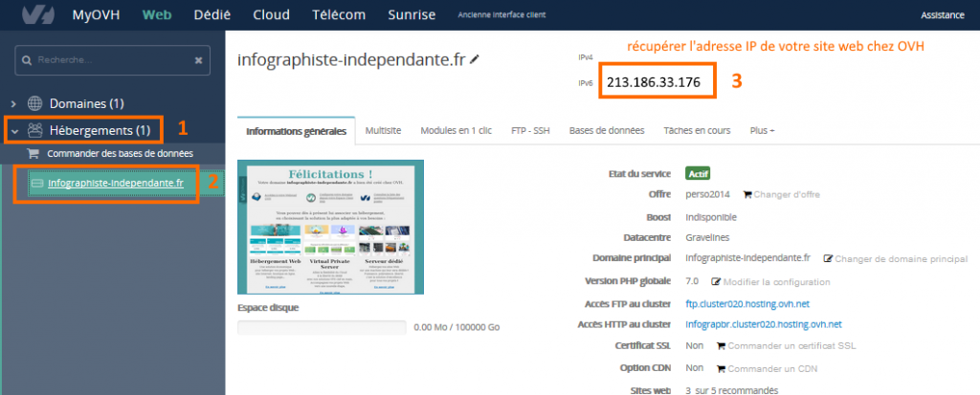Screen dimensions: 980x395
Task: Click the Espace disque usage bar
Action: (322, 327)
